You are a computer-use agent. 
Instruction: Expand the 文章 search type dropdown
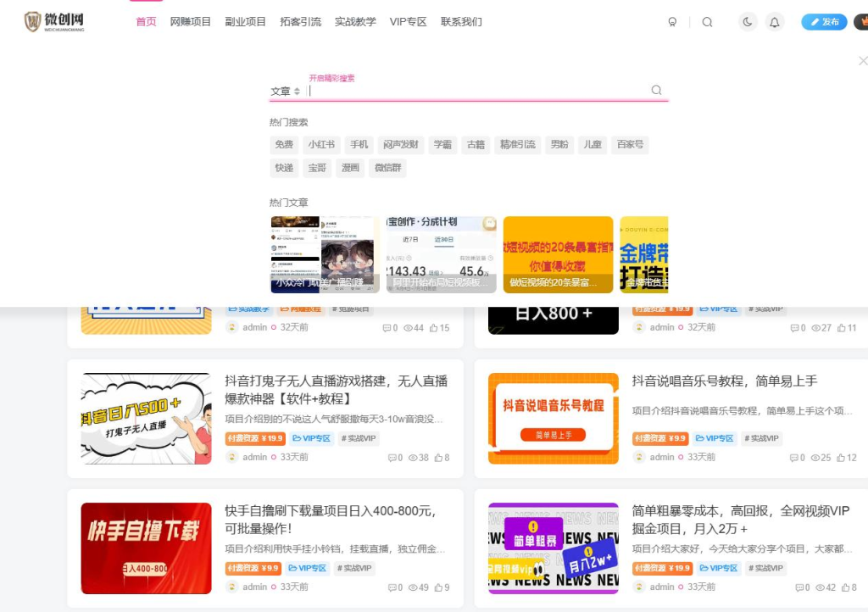285,92
